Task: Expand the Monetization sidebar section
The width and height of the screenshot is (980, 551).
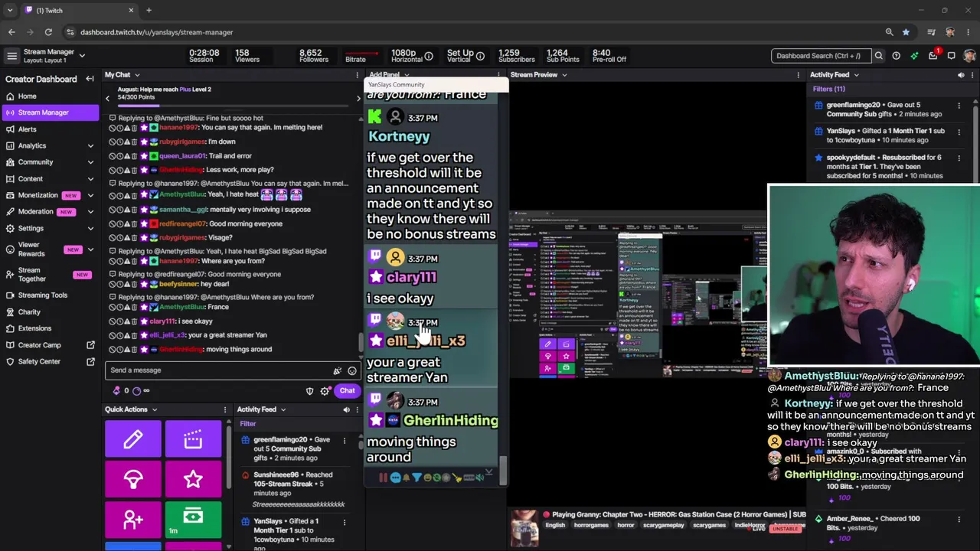Action: click(x=90, y=195)
